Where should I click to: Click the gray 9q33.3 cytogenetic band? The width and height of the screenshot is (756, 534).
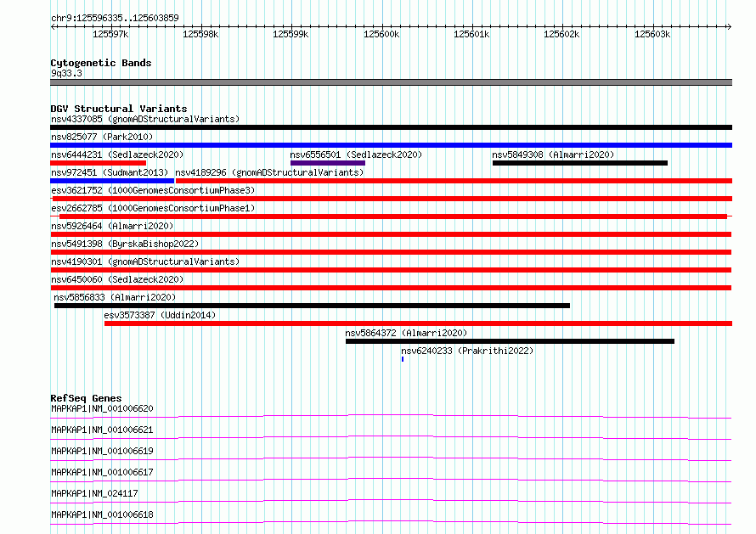391,82
